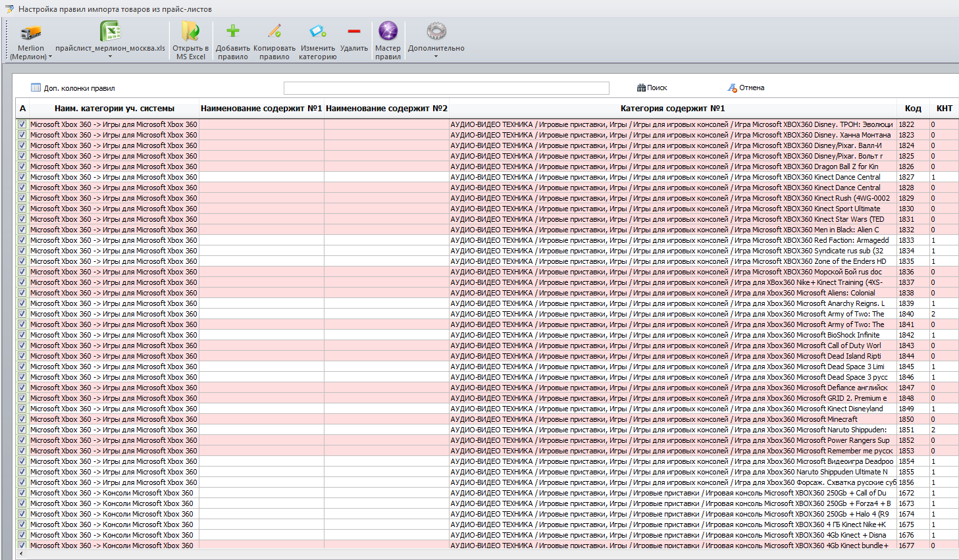
Task: Click into the search text field
Action: pyautogui.click(x=446, y=88)
